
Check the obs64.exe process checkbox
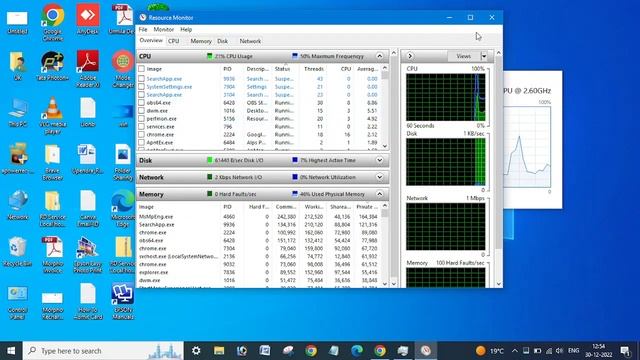(141, 102)
